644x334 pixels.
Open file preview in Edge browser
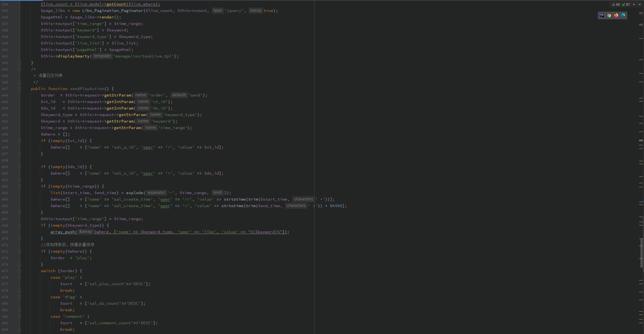pyautogui.click(x=623, y=15)
